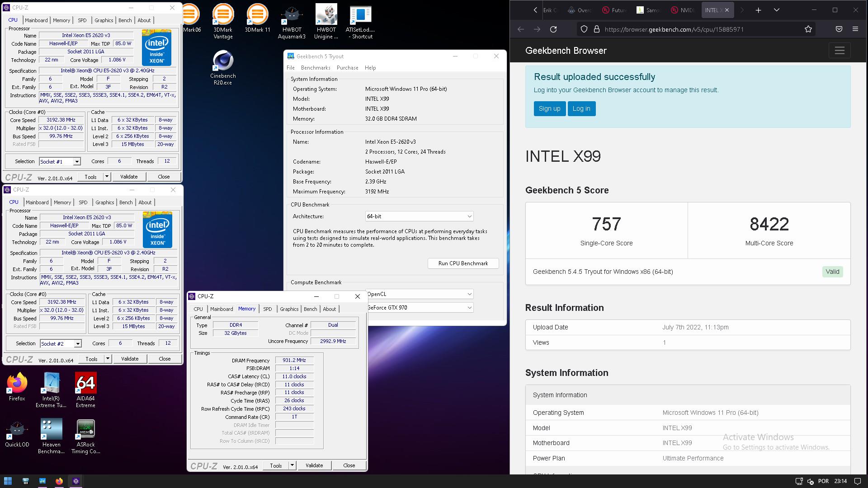Click DRAM Frequency 931.2 MHz value
This screenshot has height=488, width=868.
[x=294, y=361]
